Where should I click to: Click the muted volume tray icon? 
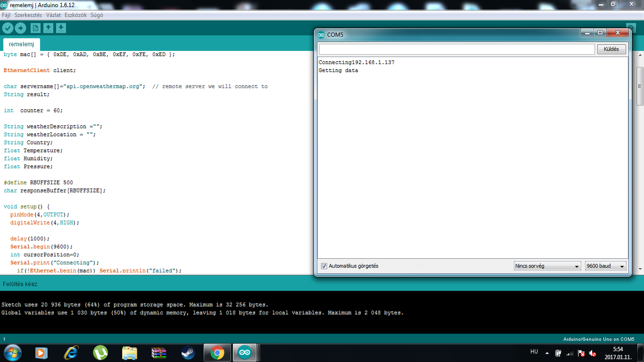tap(593, 353)
